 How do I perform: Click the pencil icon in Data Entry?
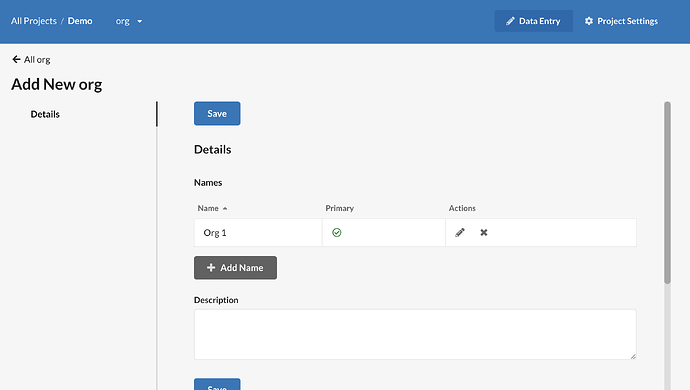tap(510, 21)
